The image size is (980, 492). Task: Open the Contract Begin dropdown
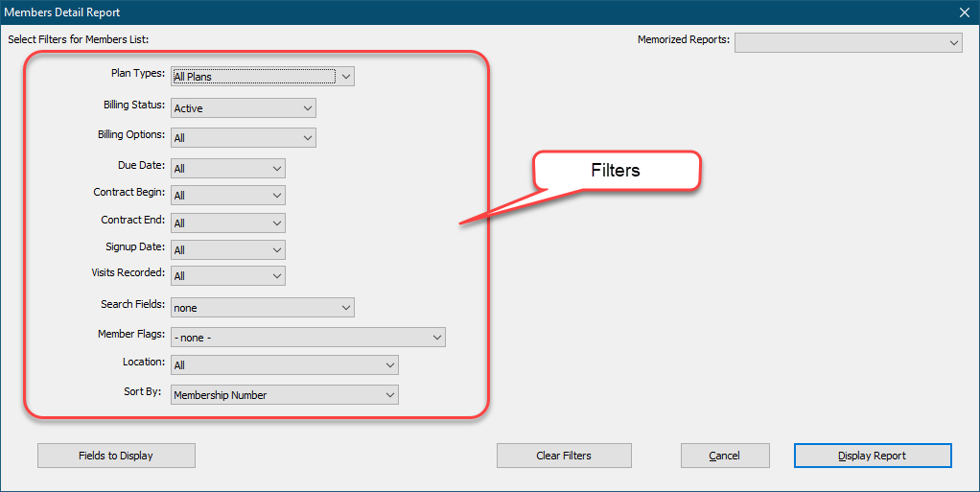point(227,195)
